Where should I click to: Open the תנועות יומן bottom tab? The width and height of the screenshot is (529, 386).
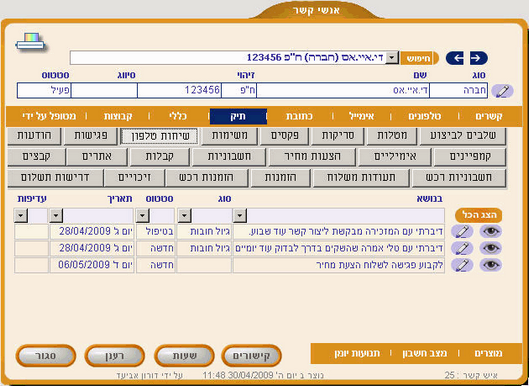(357, 353)
